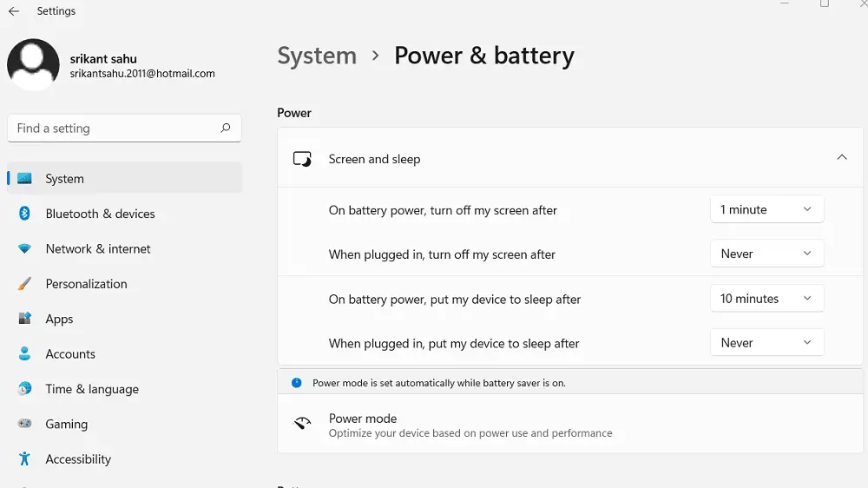Select the System sidebar item
Screen dimensions: 868x488
pos(65,179)
